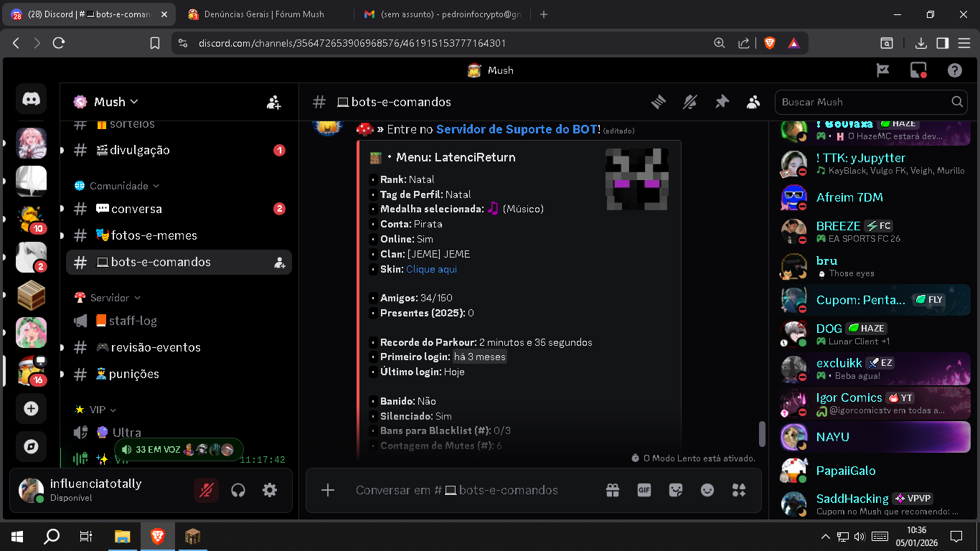This screenshot has width=980, height=551.
Task: Open Discover servers compass
Action: pyautogui.click(x=31, y=446)
